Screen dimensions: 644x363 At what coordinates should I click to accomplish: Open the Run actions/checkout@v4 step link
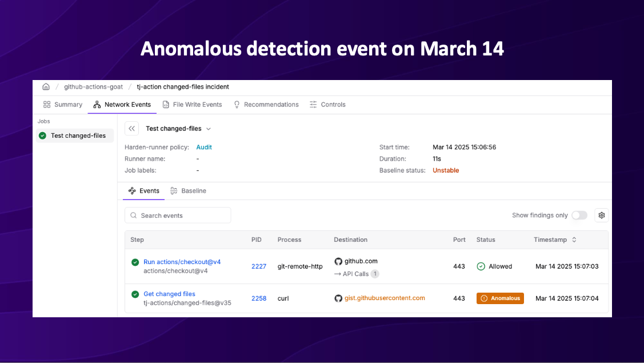click(182, 262)
